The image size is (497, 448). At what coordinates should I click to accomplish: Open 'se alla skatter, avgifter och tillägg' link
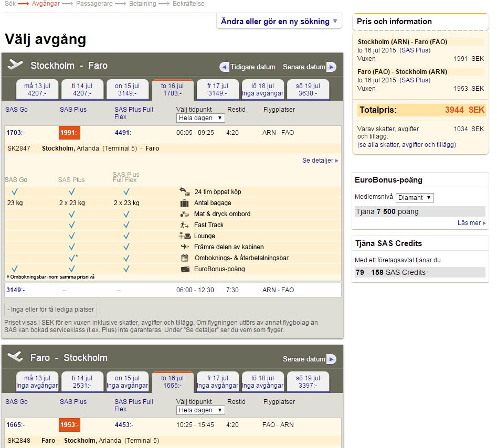(x=407, y=145)
